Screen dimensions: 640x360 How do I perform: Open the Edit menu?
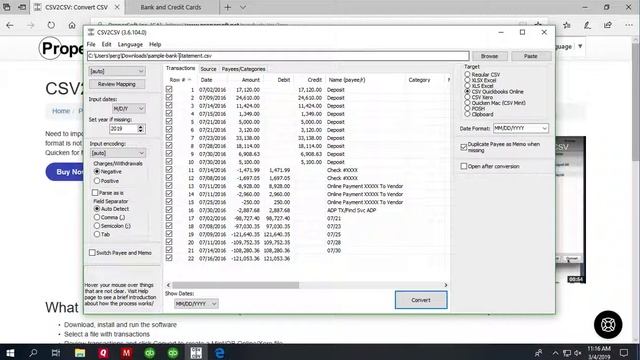click(x=107, y=44)
